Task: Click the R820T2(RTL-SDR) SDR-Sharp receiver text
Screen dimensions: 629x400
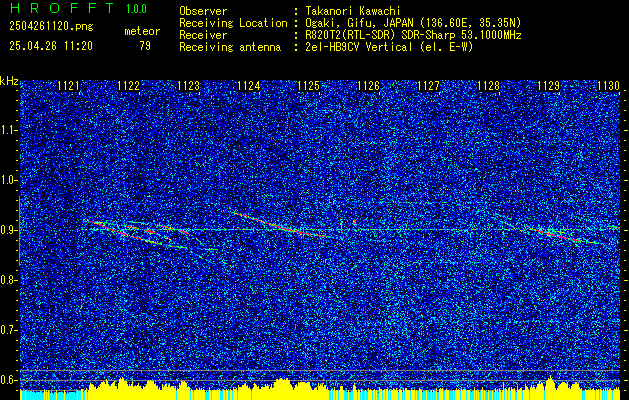Action: point(413,35)
